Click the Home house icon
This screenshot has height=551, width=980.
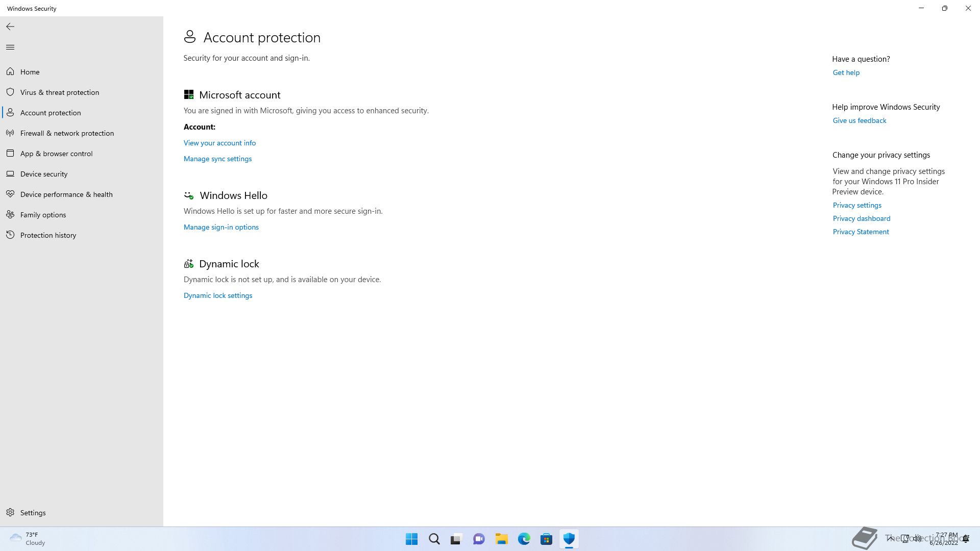click(10, 72)
